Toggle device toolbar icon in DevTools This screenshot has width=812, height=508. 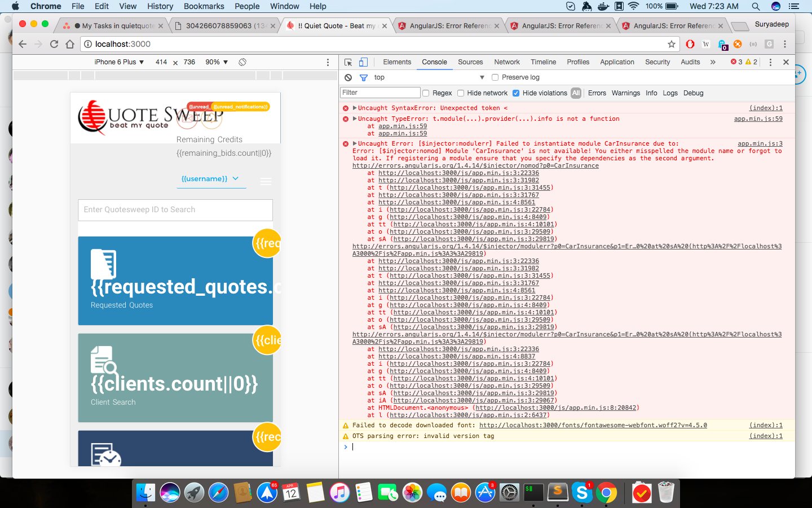(x=364, y=62)
